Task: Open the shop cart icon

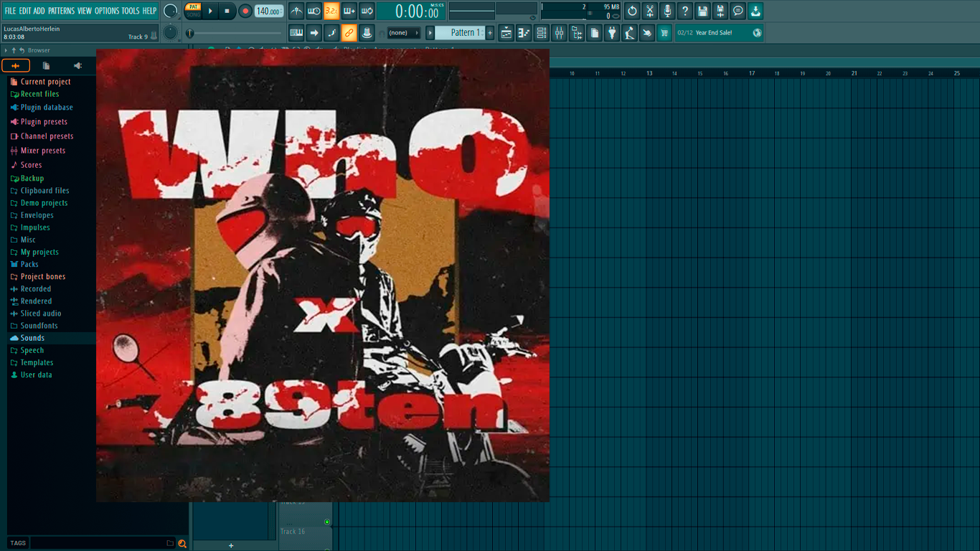Action: coord(664,33)
